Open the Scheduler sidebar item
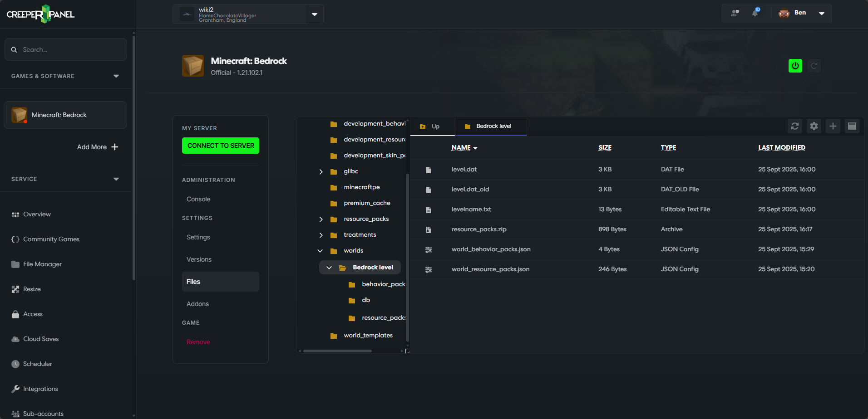Image resolution: width=868 pixels, height=419 pixels. (x=37, y=364)
